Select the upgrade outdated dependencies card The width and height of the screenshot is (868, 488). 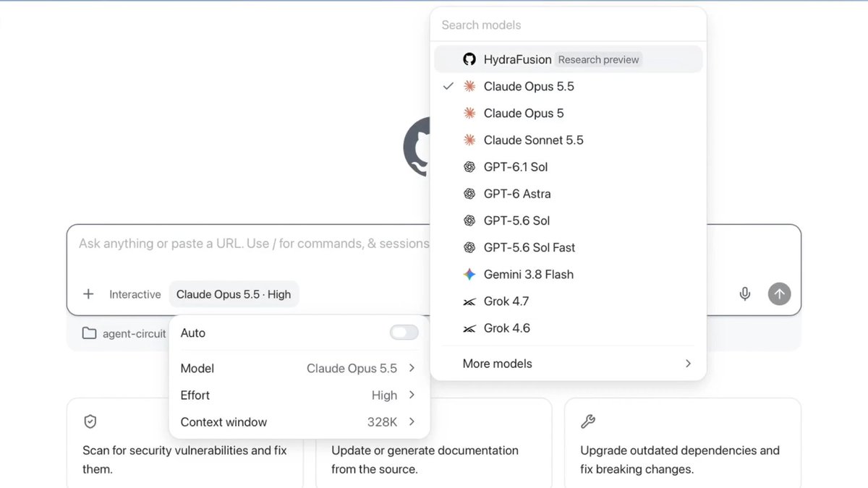(683, 442)
